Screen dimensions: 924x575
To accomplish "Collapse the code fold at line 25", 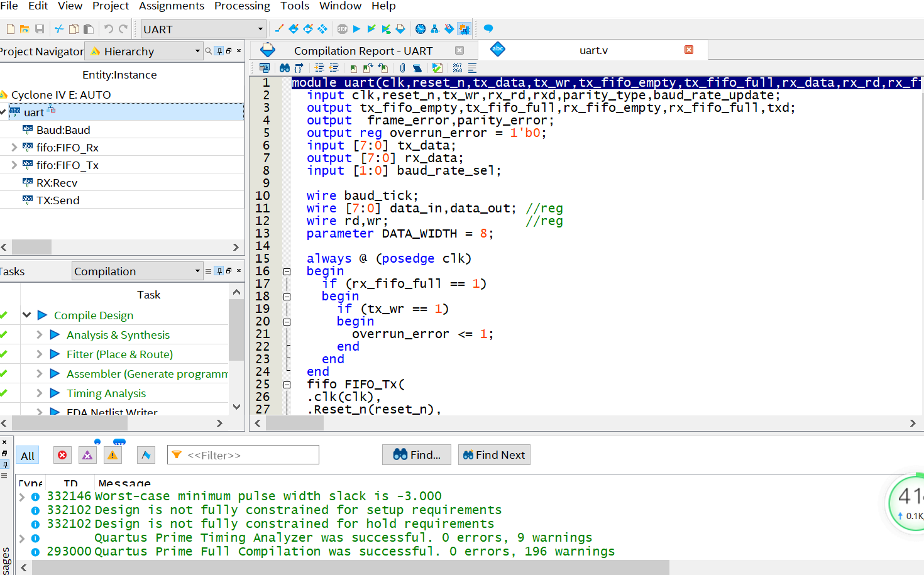I will click(x=287, y=385).
